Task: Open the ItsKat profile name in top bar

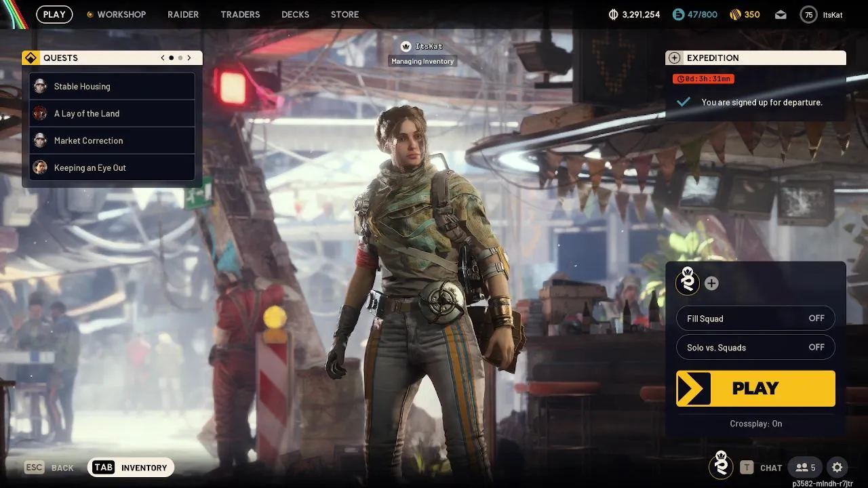Action: click(833, 14)
